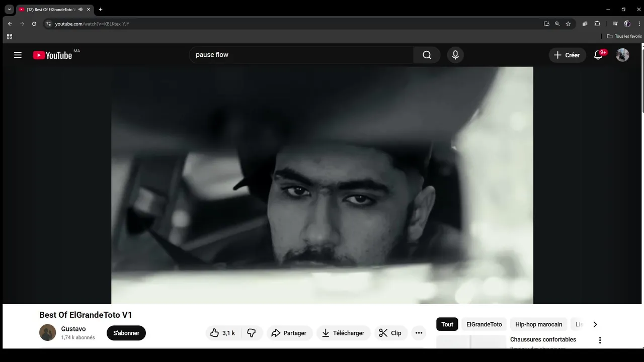
Task: Click the video title Best Of ElGrandeToto V1
Action: pos(86,315)
